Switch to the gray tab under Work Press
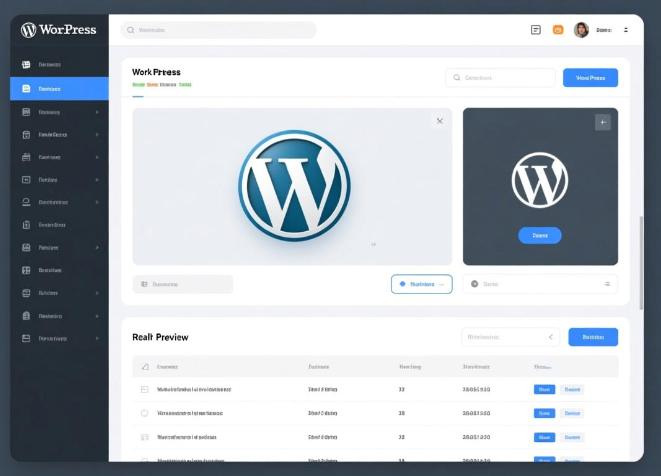 [168, 85]
